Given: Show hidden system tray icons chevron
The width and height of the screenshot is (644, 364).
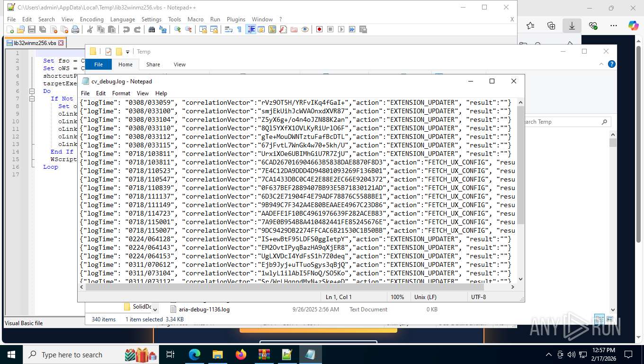Looking at the screenshot, I should [549, 355].
